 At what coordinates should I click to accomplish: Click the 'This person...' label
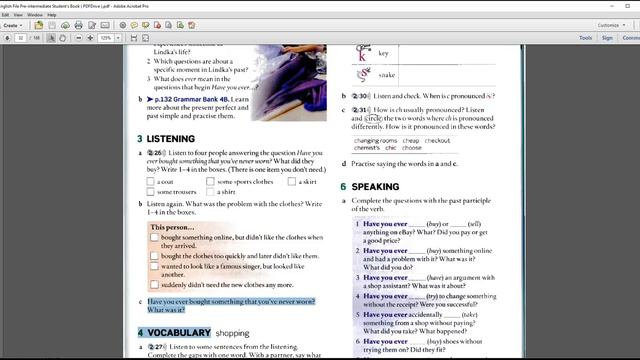point(172,227)
